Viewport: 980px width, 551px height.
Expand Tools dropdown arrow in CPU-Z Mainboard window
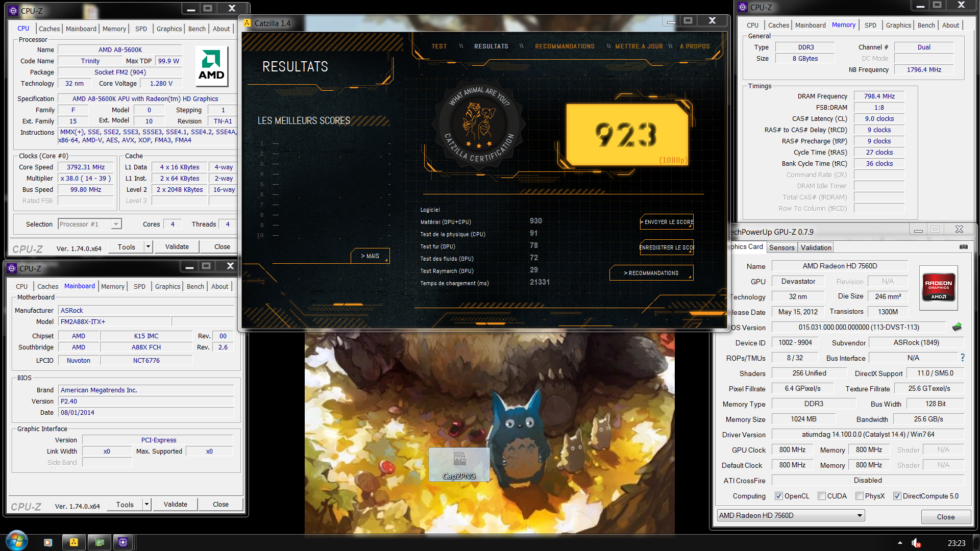pyautogui.click(x=146, y=505)
